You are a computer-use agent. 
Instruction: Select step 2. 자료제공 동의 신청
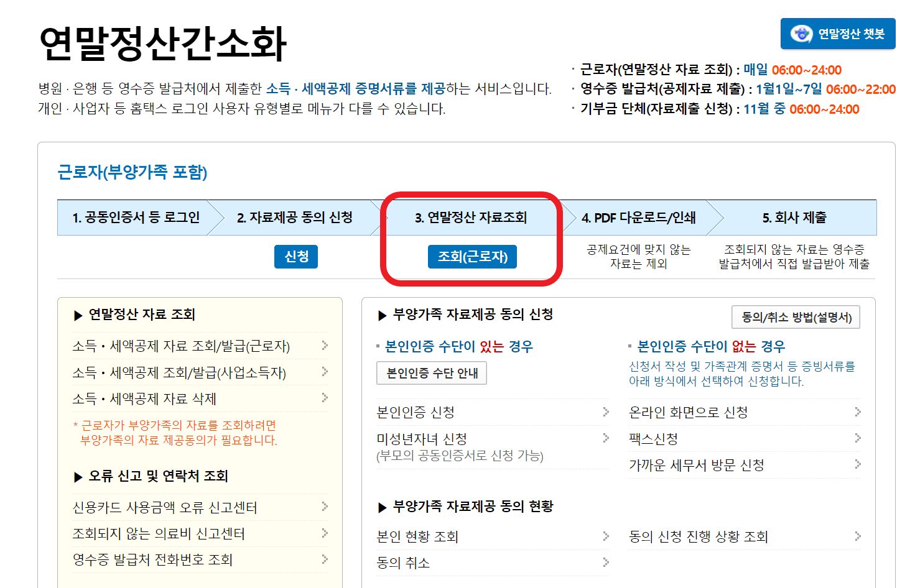point(295,218)
